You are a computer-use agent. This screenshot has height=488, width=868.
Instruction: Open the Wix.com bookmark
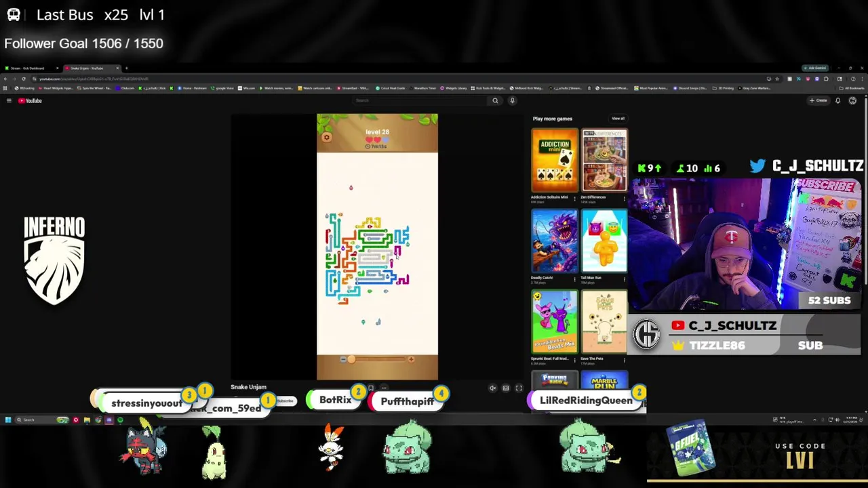(247, 88)
